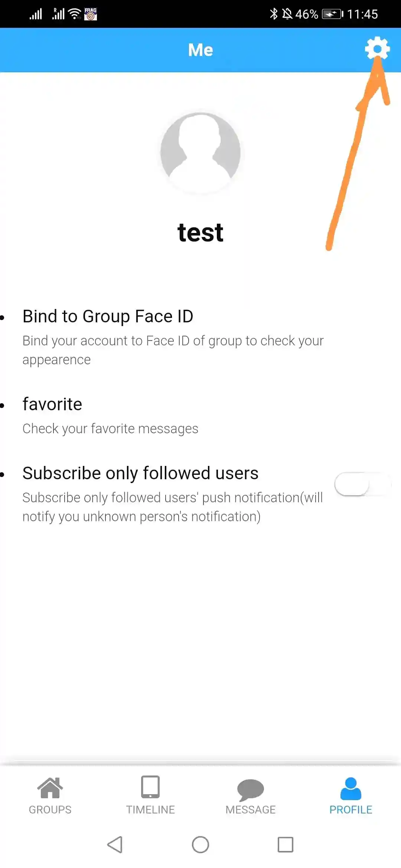
Task: Tap the username "test"
Action: click(x=200, y=233)
